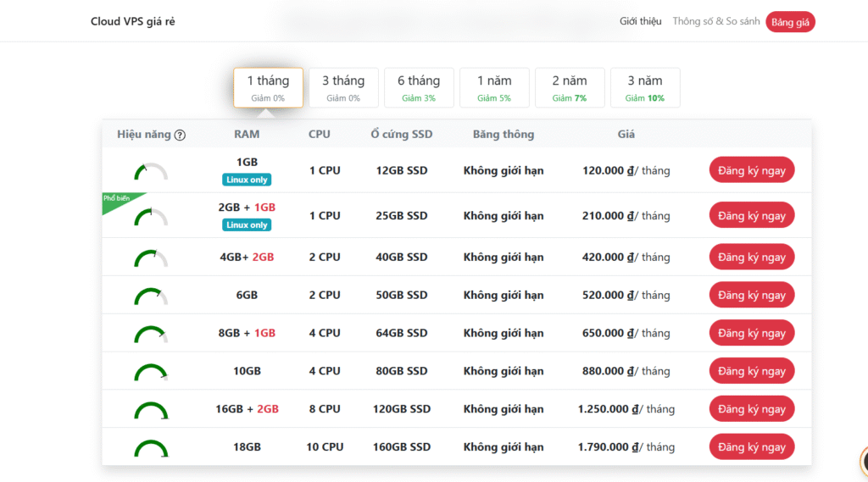Click the Cloud VPS giá rẻ title
The image size is (868, 482).
133,22
